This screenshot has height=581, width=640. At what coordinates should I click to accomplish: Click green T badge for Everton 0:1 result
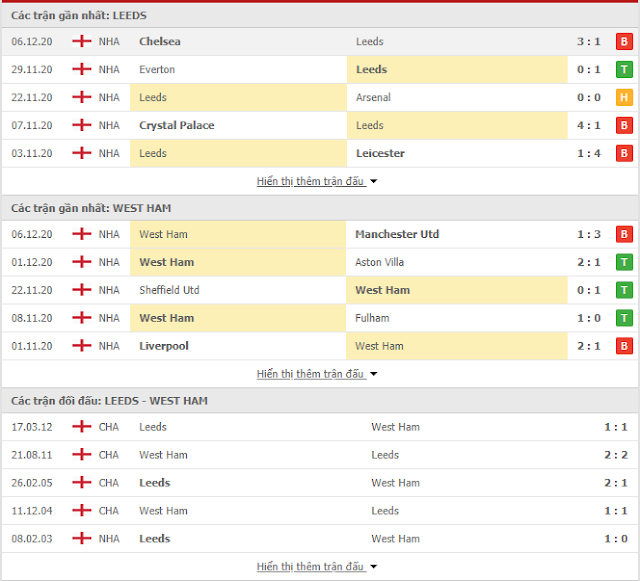point(624,69)
